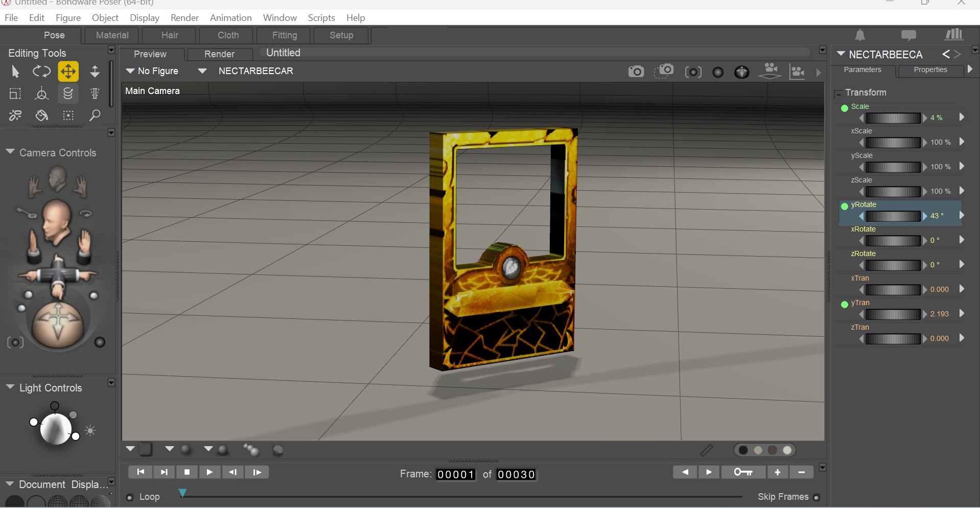Click the add keyframe plus button
The image size is (980, 508).
click(778, 472)
